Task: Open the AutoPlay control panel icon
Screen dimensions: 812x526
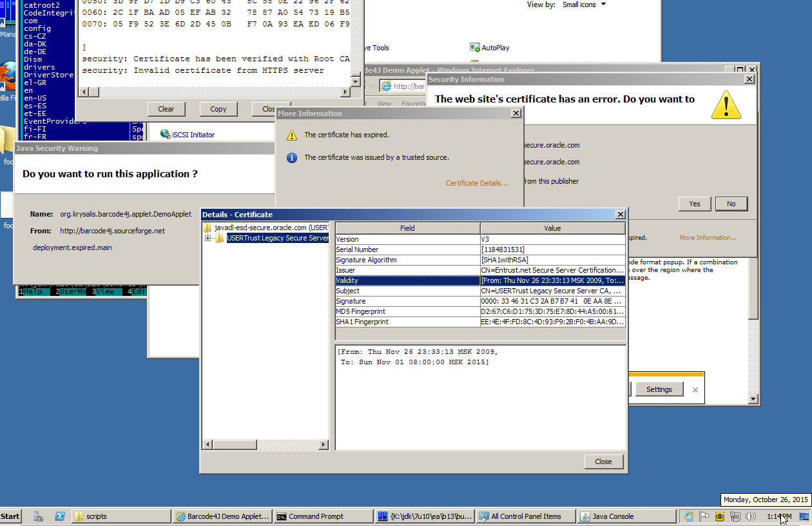Action: pyautogui.click(x=495, y=48)
